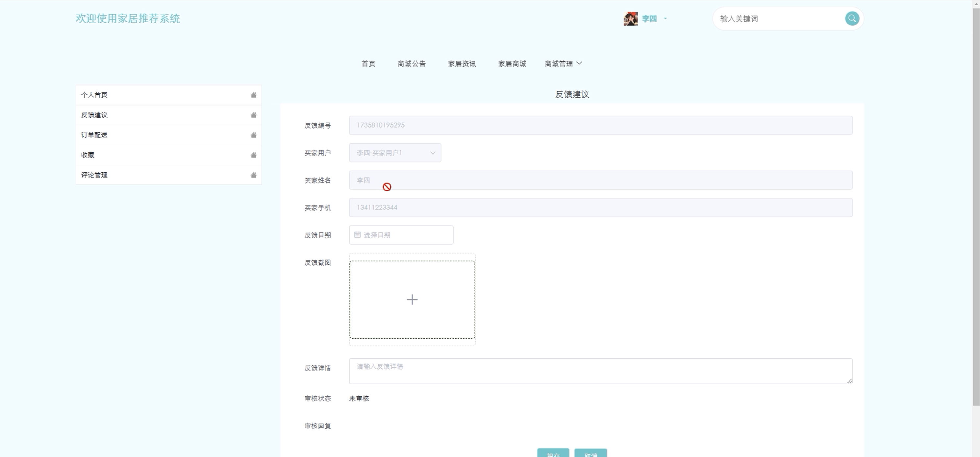Open 商城公告 navigation item
Image resolution: width=980 pixels, height=457 pixels.
click(411, 64)
